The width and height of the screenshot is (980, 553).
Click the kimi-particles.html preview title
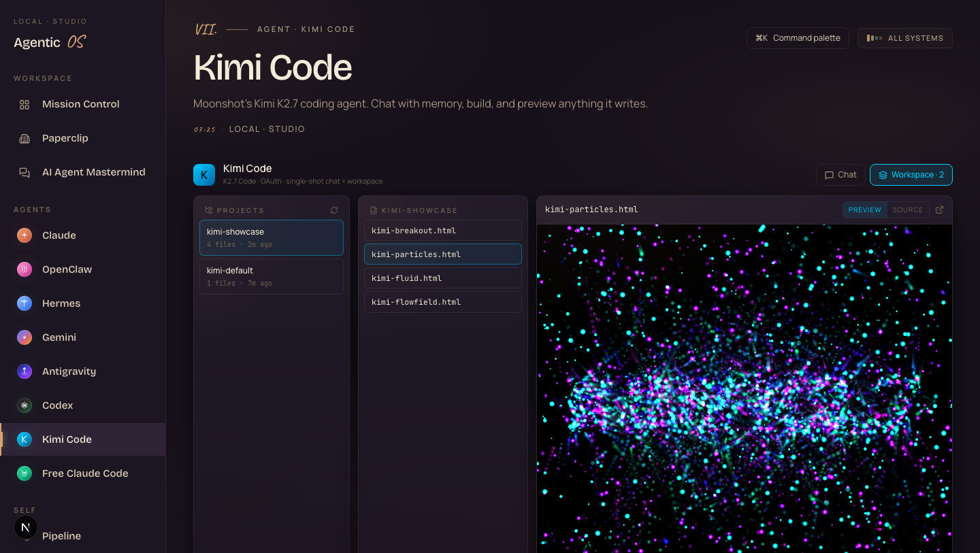(x=591, y=210)
